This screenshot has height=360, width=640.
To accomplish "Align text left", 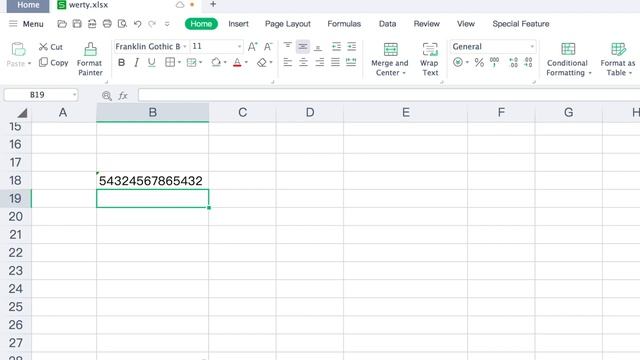I will tap(288, 62).
